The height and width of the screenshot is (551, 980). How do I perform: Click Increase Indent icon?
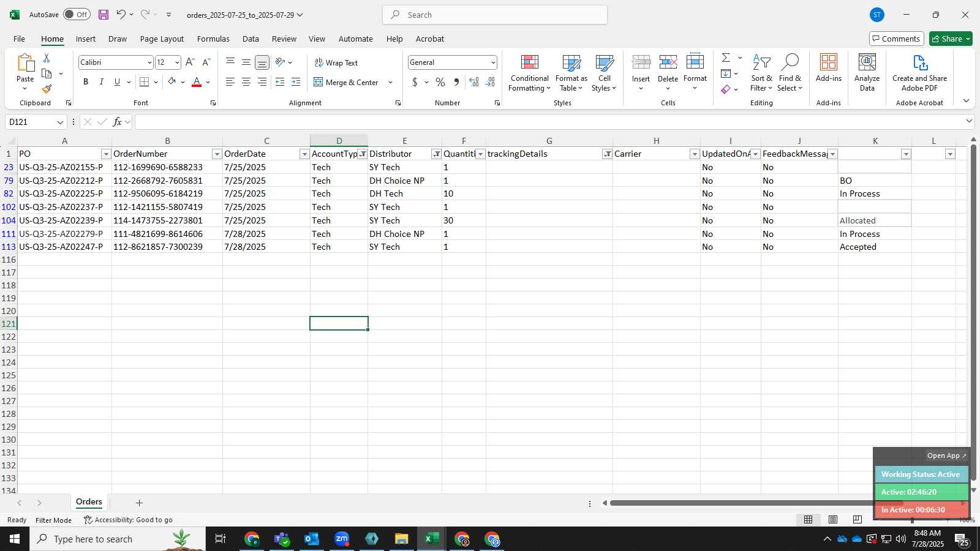296,82
